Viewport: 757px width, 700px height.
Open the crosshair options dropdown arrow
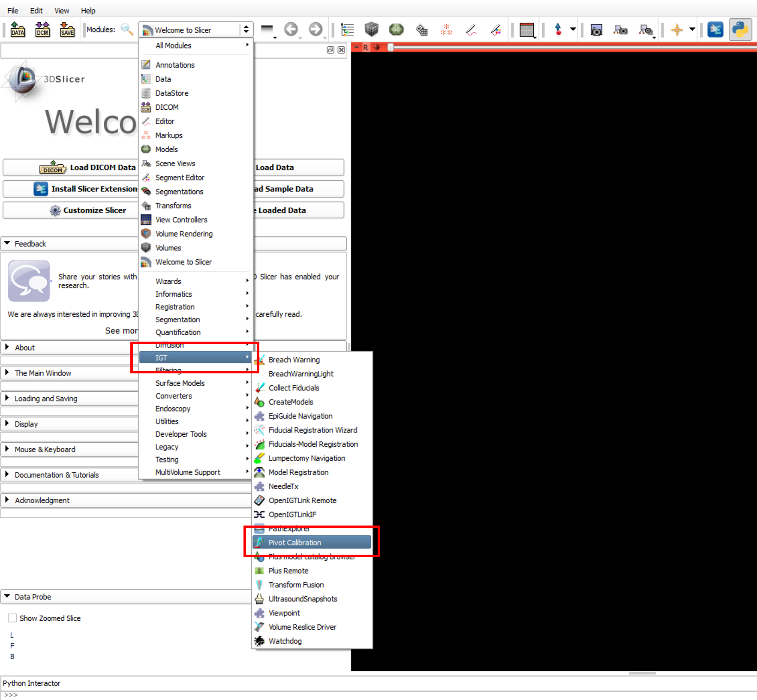point(692,30)
